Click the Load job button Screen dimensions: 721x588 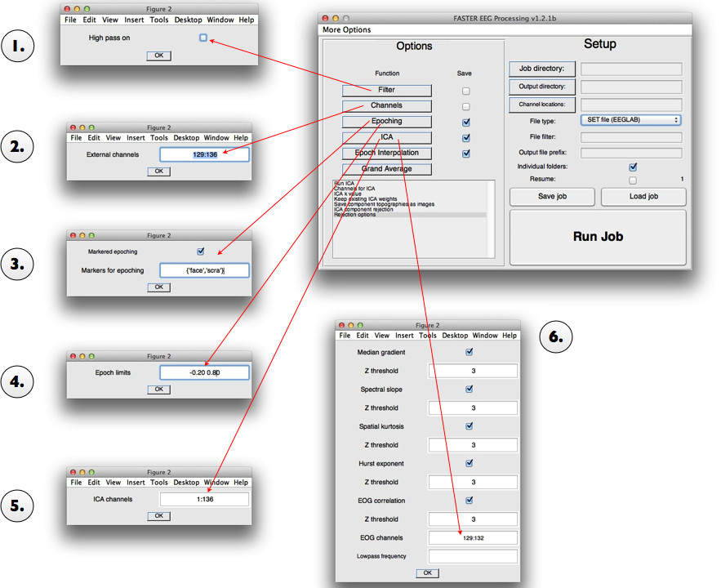point(643,197)
